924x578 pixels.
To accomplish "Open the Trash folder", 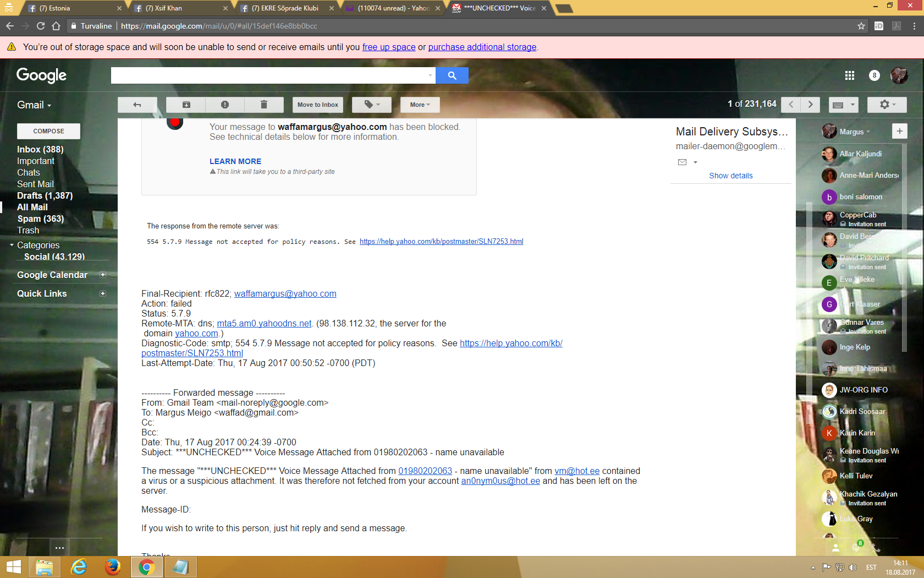I will click(28, 230).
